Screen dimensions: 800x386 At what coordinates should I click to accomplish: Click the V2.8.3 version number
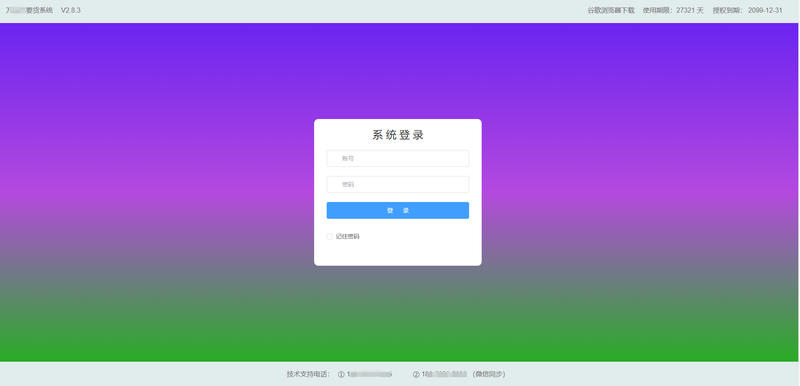[71, 10]
